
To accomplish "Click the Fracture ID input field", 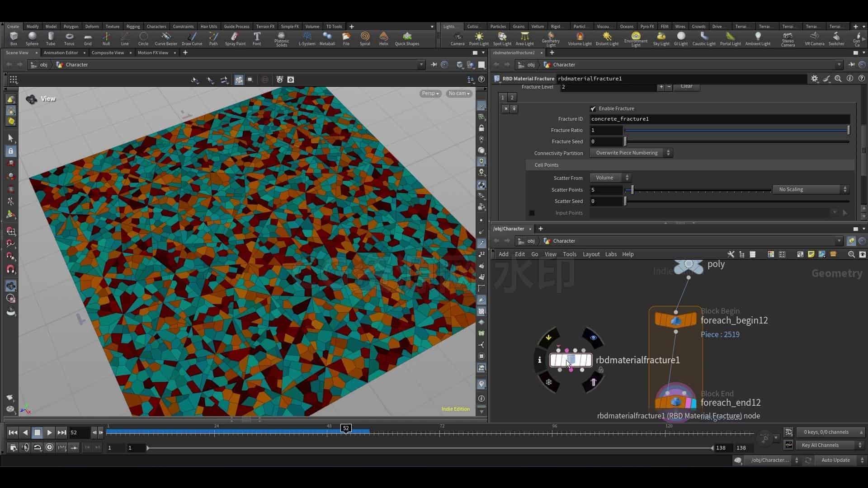I will coord(720,119).
